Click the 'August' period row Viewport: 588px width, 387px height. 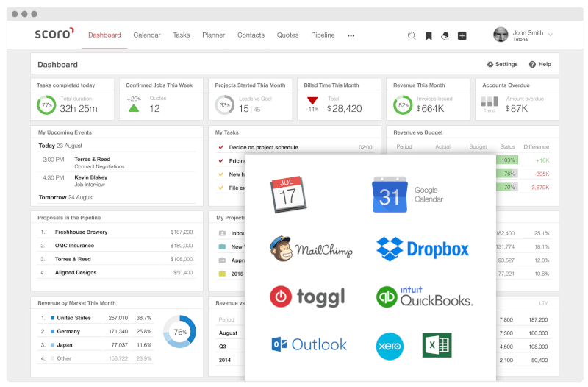[x=228, y=333]
